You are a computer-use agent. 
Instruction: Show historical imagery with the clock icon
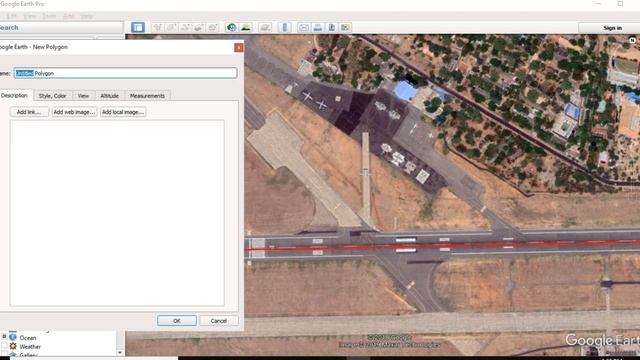pyautogui.click(x=231, y=27)
